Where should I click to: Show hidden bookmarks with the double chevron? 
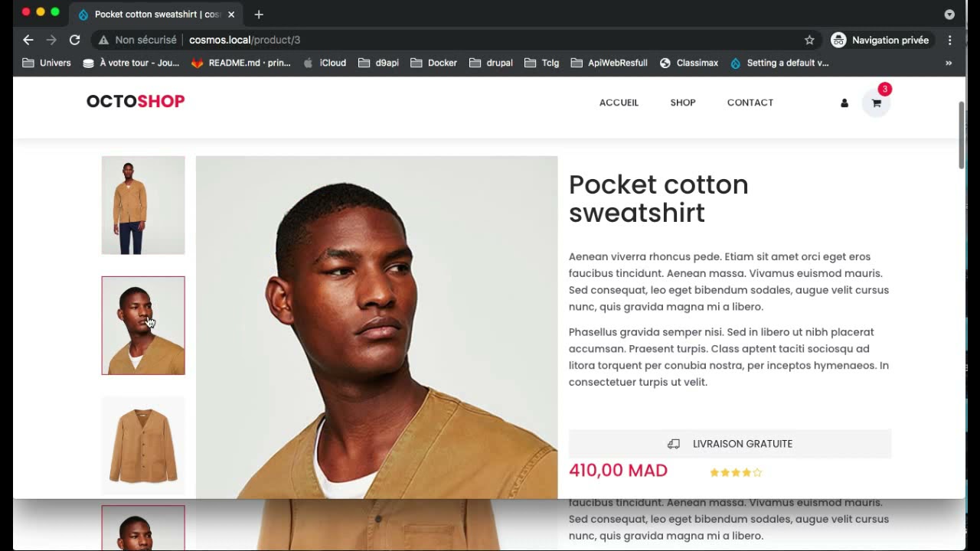click(x=949, y=63)
